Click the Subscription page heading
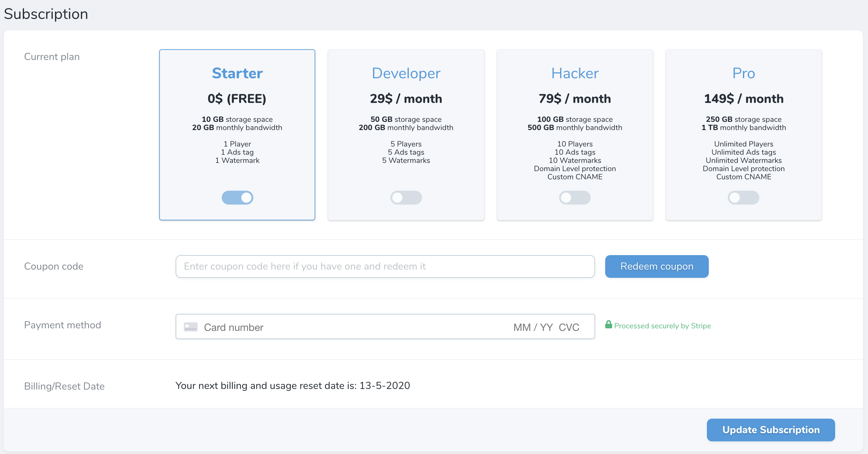 click(46, 14)
